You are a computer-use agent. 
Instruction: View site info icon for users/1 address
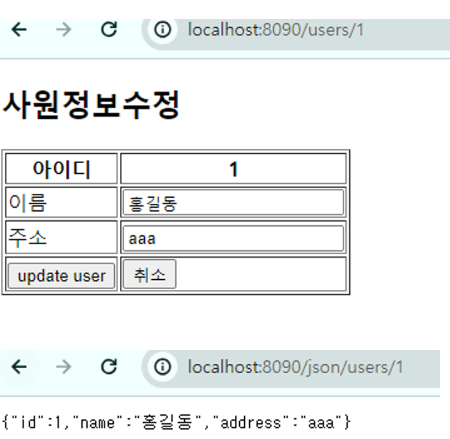(x=163, y=29)
